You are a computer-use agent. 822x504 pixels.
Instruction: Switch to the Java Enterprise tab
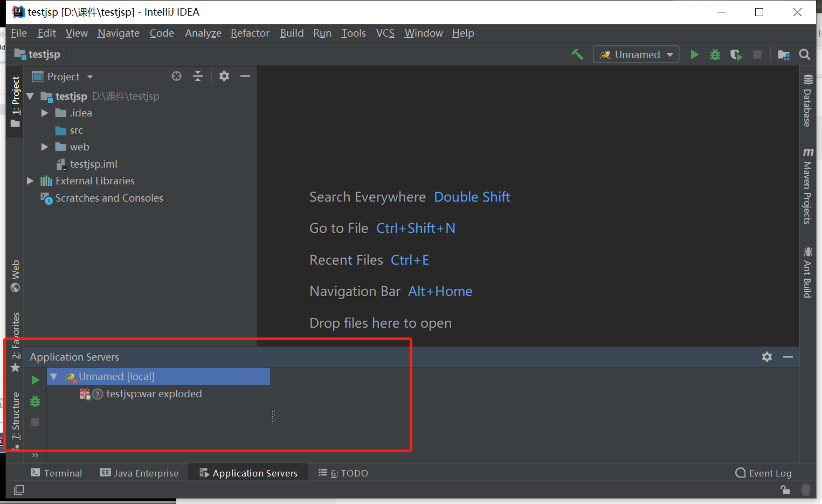point(139,473)
